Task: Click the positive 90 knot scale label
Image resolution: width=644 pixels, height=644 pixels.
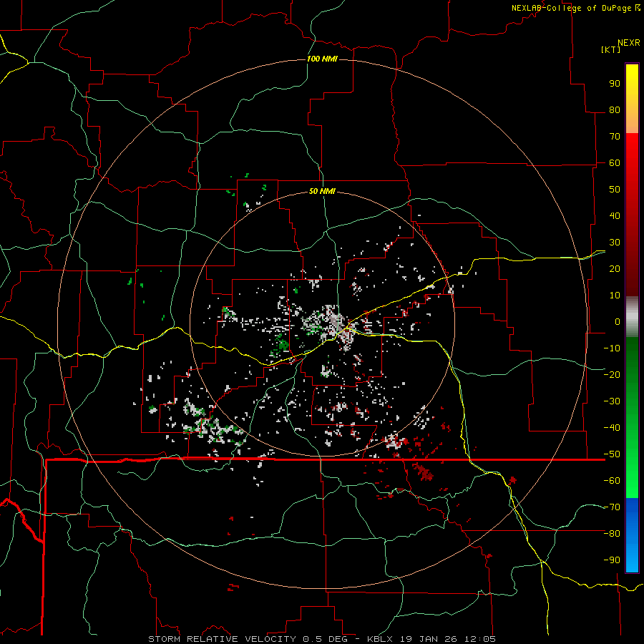Action: coord(615,84)
